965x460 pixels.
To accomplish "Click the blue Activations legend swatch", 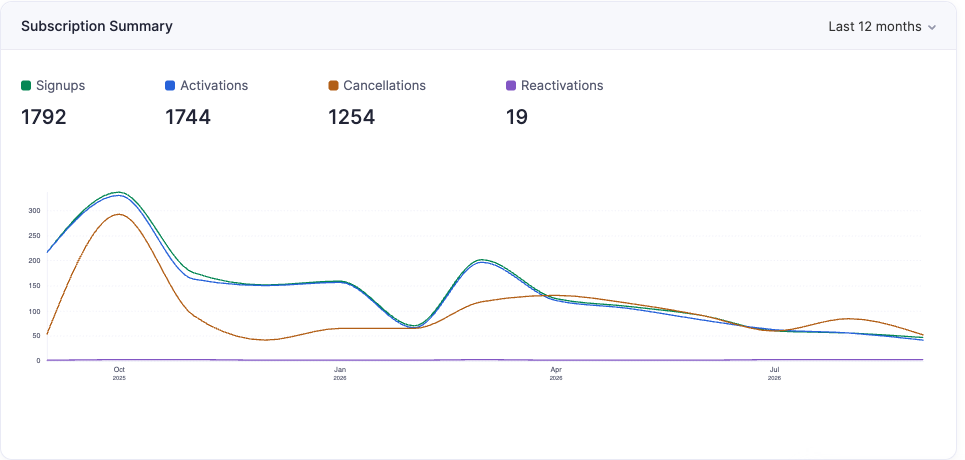I will 170,86.
